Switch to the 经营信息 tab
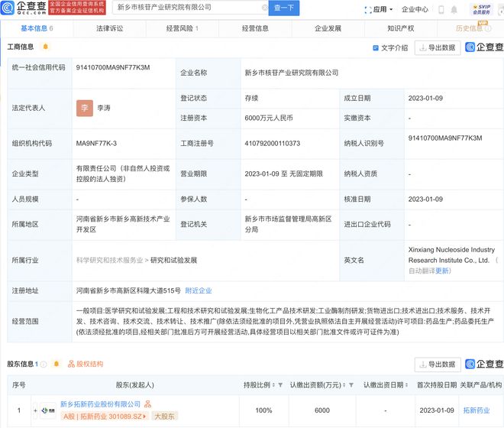 tap(255, 28)
